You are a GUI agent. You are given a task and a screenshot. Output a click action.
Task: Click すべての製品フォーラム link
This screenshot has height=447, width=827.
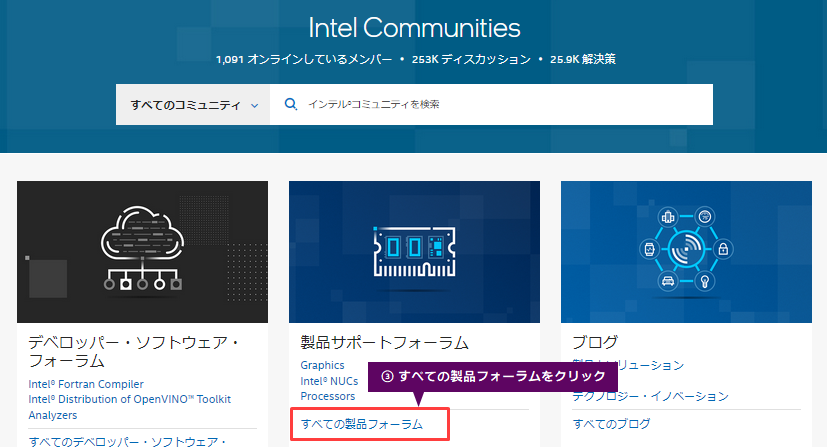coord(362,424)
